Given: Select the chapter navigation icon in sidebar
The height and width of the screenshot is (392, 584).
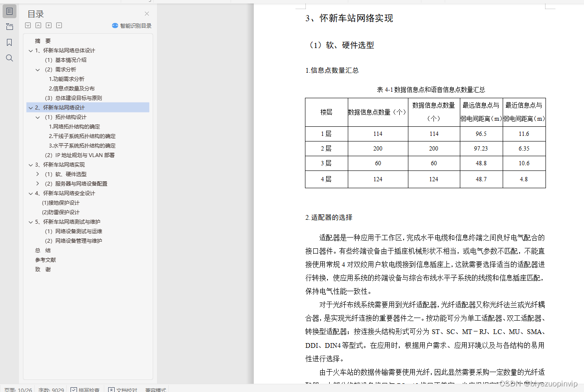Looking at the screenshot, I should (9, 26).
